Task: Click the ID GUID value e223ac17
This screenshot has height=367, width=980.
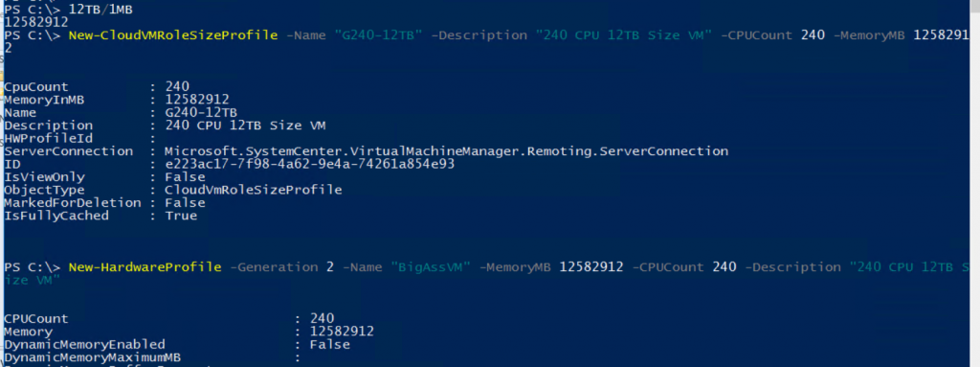Action: pos(309,164)
